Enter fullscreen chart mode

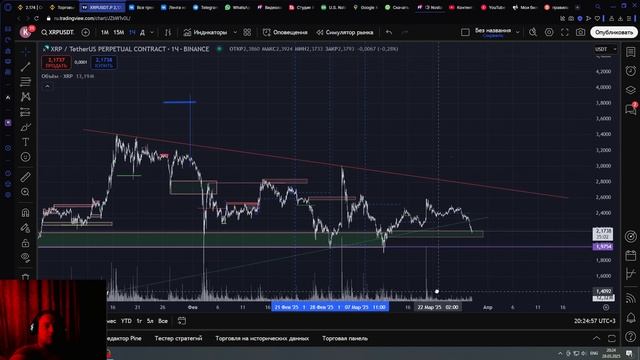(564, 32)
